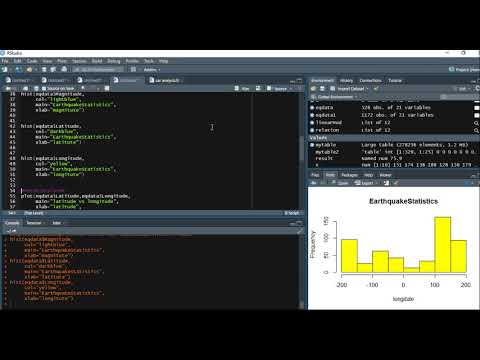Click the Go to file/function field

coord(98,69)
